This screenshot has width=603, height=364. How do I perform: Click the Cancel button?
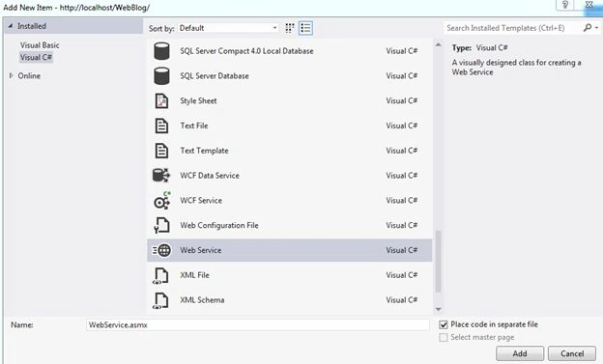pyautogui.click(x=572, y=353)
